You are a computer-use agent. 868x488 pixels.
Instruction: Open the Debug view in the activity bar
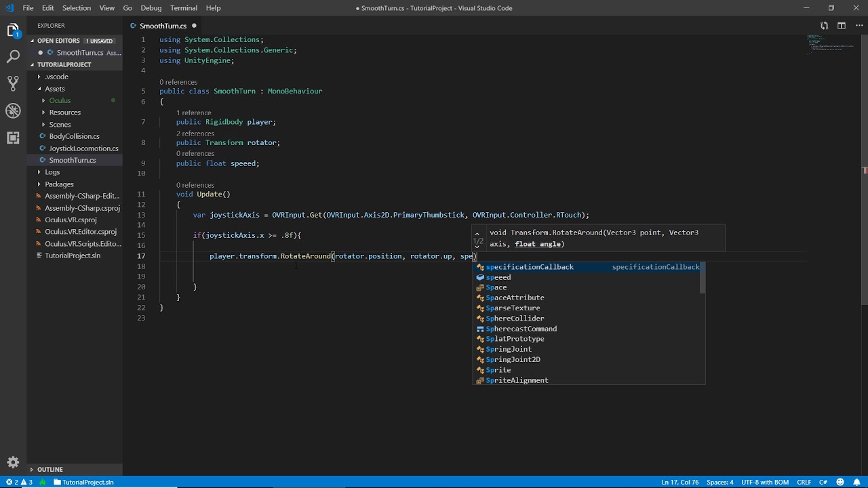(x=13, y=110)
